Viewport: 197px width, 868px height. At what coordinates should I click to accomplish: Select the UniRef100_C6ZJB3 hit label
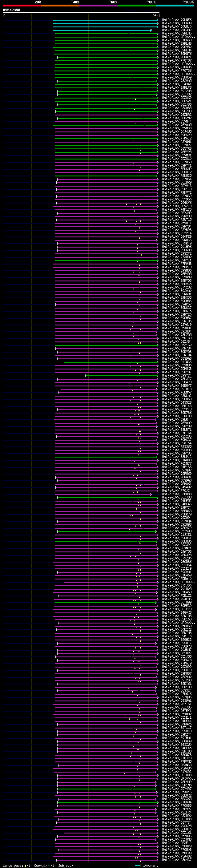(x=177, y=497)
